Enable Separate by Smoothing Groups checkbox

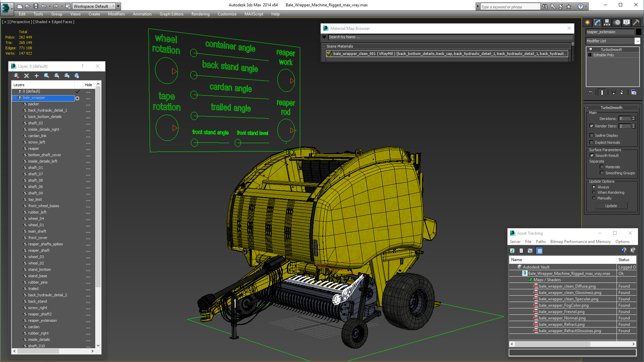(602, 173)
